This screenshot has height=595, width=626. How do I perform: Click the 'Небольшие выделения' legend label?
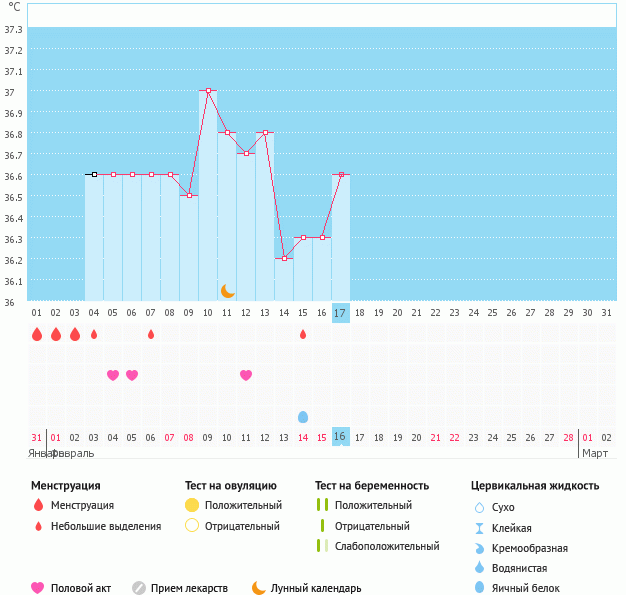tap(105, 526)
